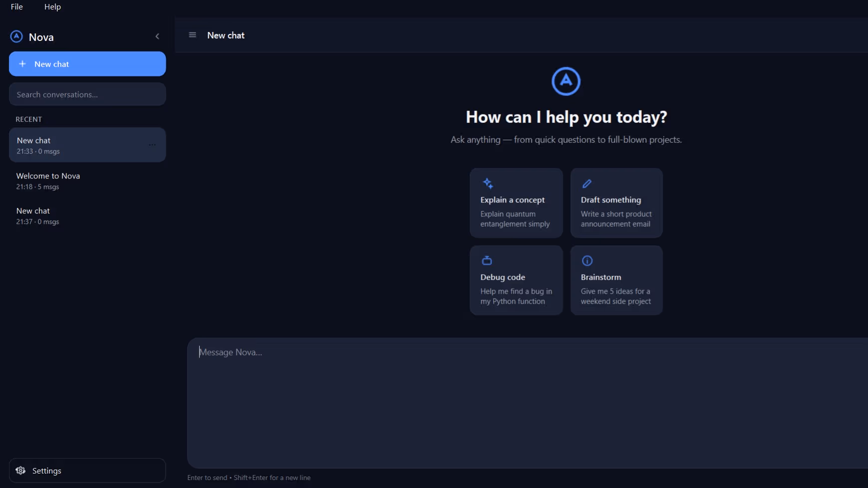
Task: Toggle sidebar with hamburger menu icon
Action: pyautogui.click(x=192, y=35)
